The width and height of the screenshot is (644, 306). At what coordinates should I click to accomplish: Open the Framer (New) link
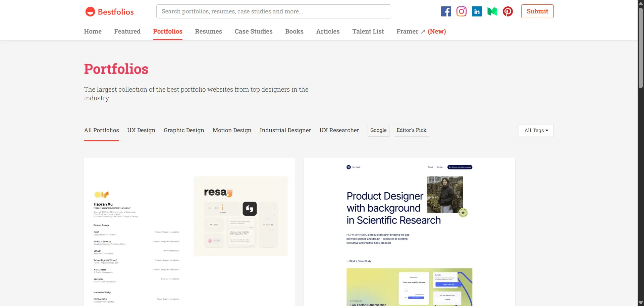click(421, 31)
